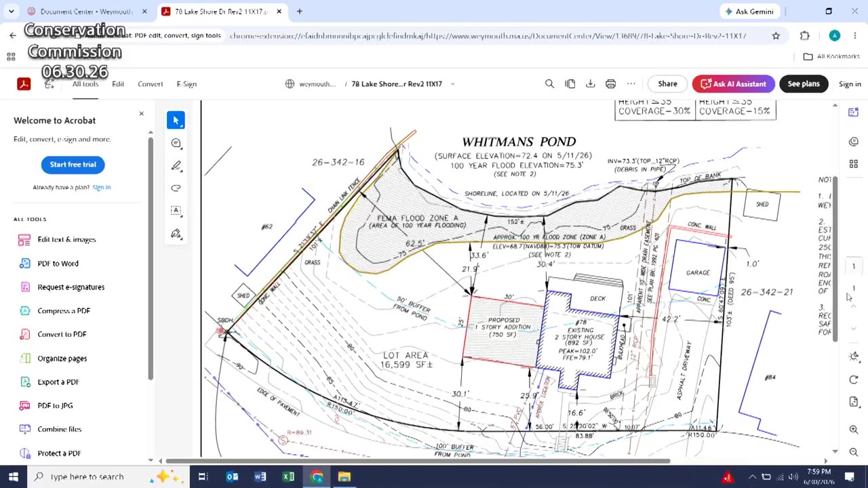Click the current page number field
Screen dimensions: 868x488
click(x=854, y=266)
